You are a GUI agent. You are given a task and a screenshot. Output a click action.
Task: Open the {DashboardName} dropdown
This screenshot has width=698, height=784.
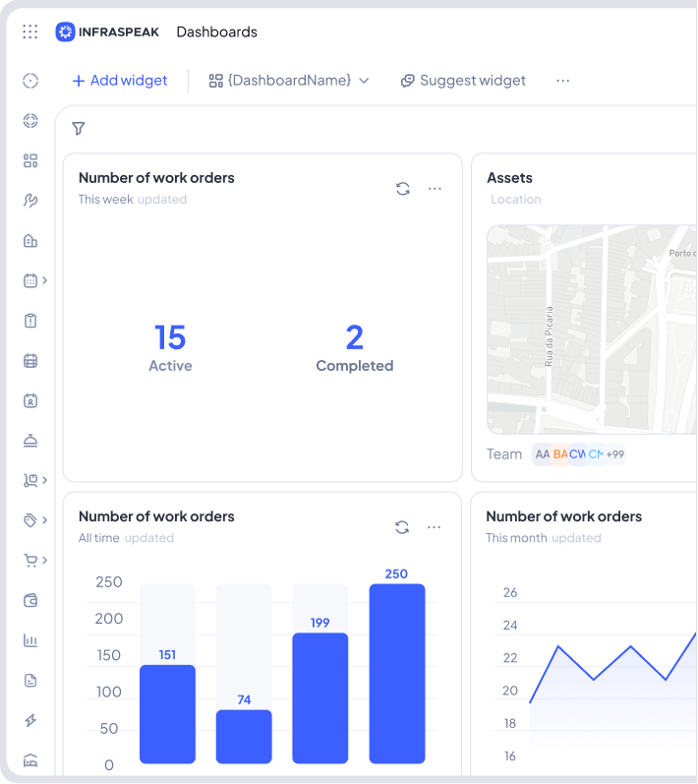click(x=289, y=81)
